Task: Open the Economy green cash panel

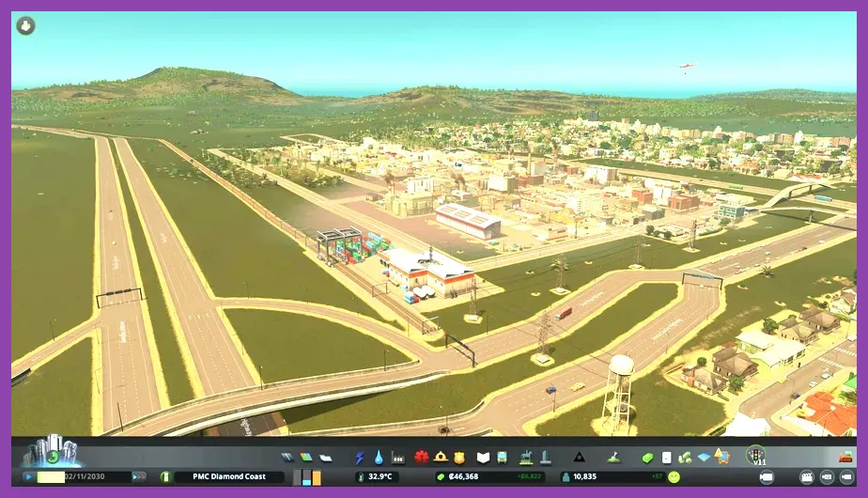Action: point(647,458)
